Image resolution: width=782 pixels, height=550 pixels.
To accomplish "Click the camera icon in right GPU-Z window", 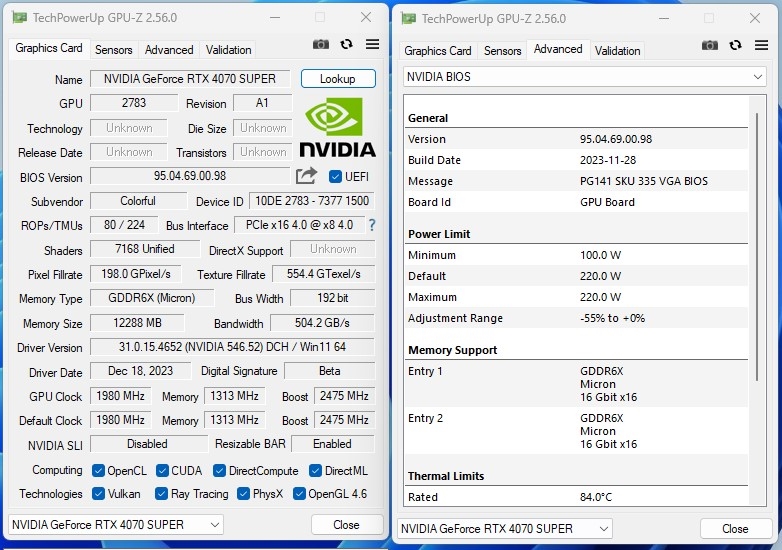I will pos(710,45).
